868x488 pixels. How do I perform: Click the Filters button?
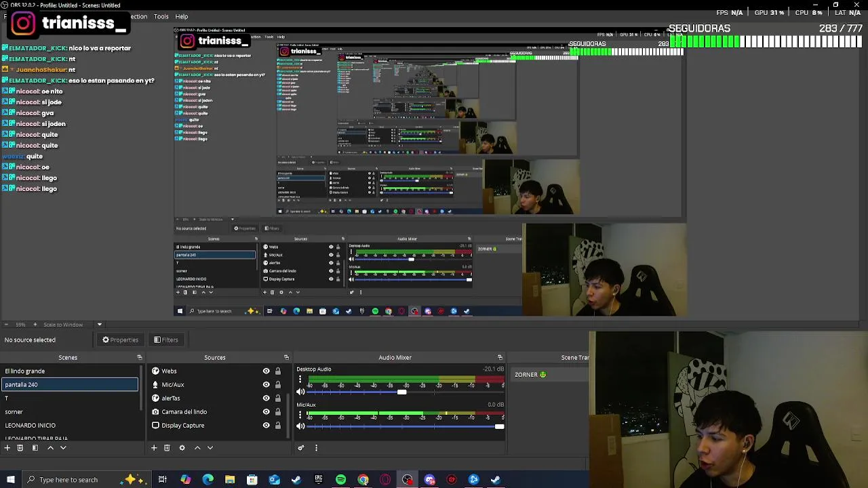click(x=166, y=340)
